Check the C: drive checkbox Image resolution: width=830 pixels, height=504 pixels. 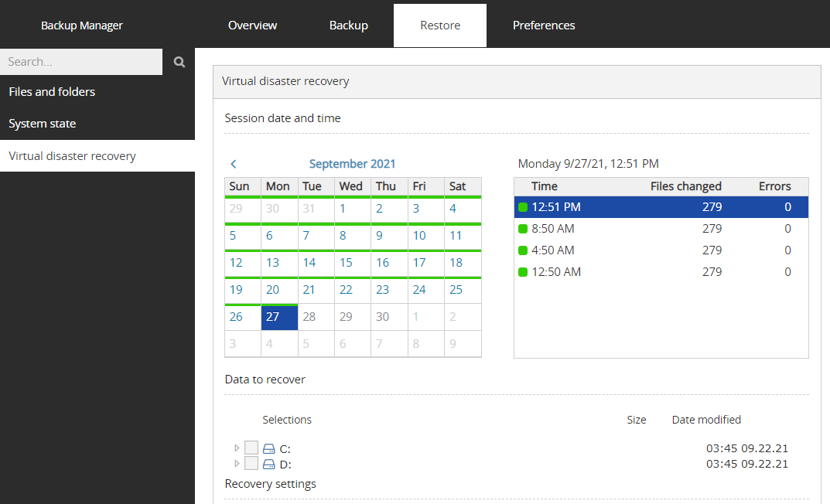point(251,448)
